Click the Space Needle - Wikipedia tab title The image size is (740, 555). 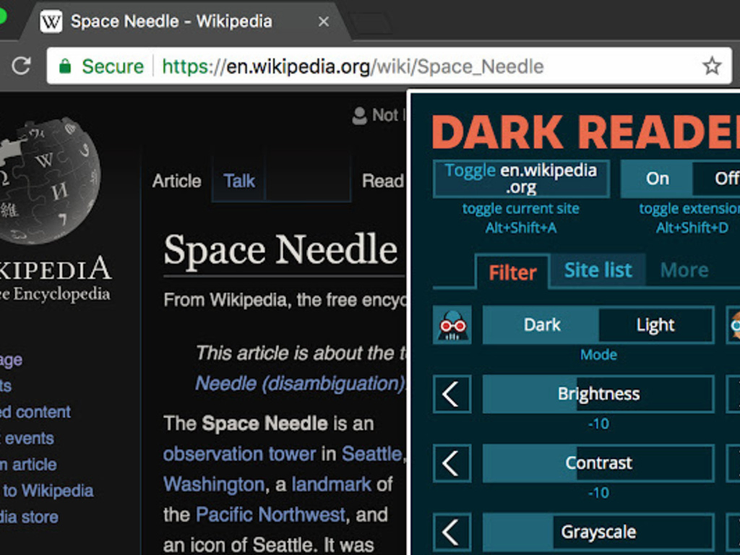(x=171, y=21)
